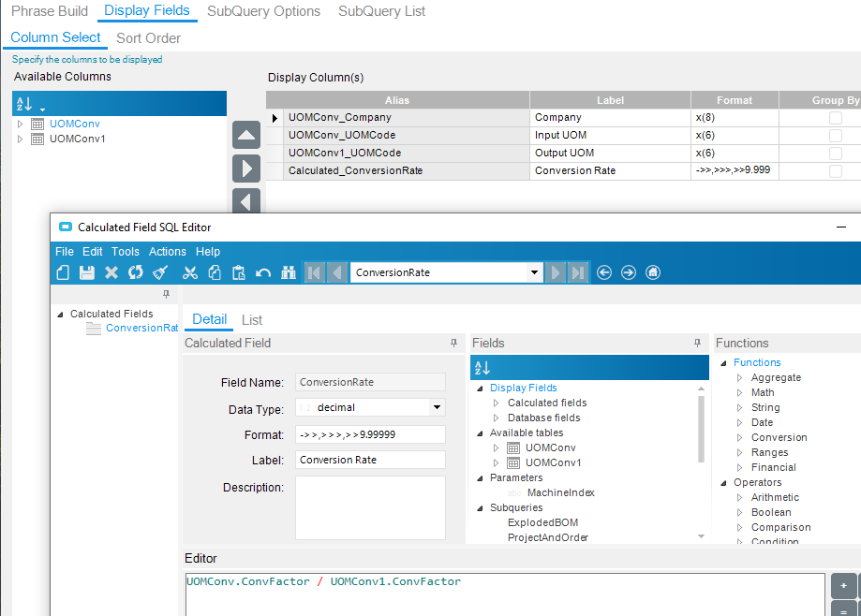The image size is (861, 616).
Task: Open the Actions menu
Action: click(168, 251)
